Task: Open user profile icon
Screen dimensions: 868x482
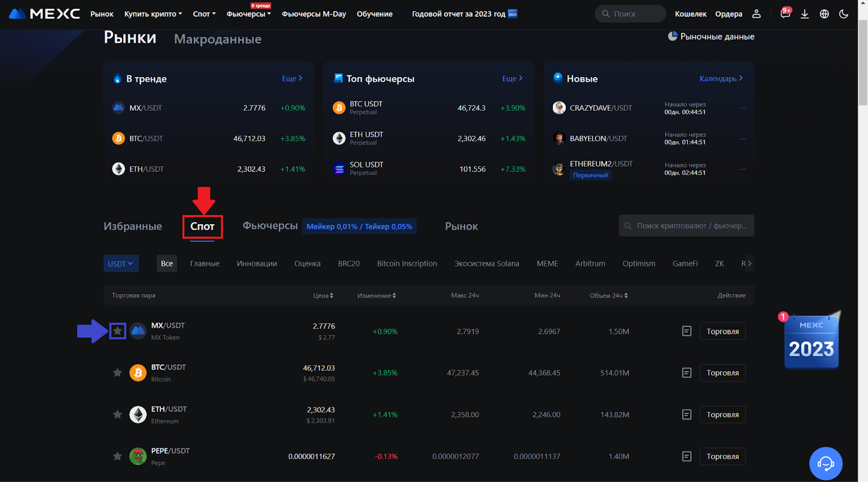Action: pos(756,14)
